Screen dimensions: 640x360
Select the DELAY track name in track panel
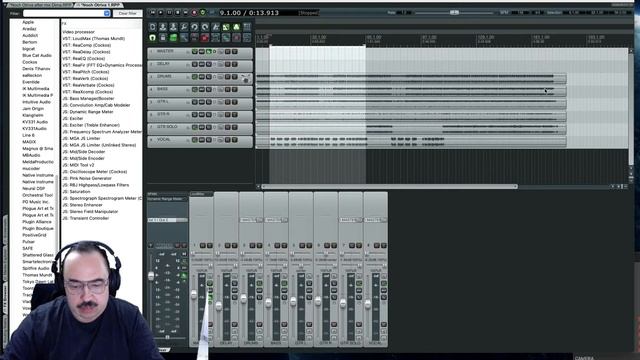tap(163, 64)
